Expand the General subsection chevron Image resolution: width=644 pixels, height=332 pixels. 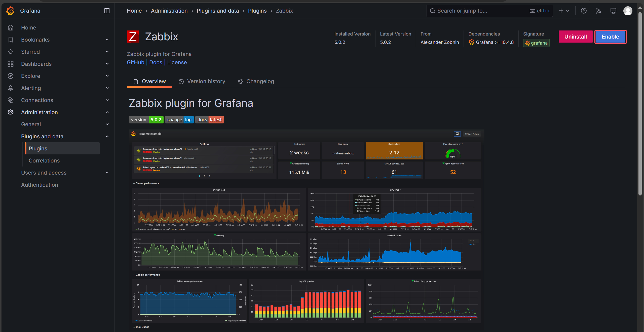tap(107, 124)
